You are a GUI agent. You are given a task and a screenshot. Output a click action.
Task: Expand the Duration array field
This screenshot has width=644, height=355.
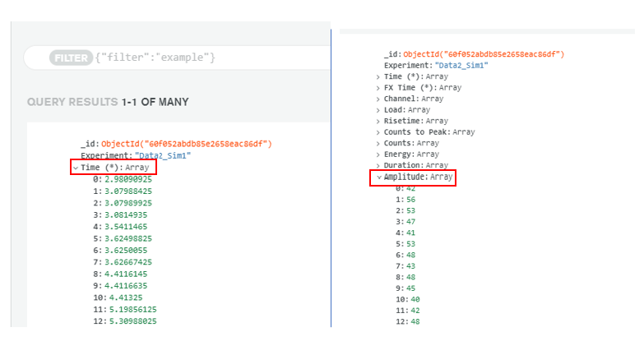coord(378,165)
